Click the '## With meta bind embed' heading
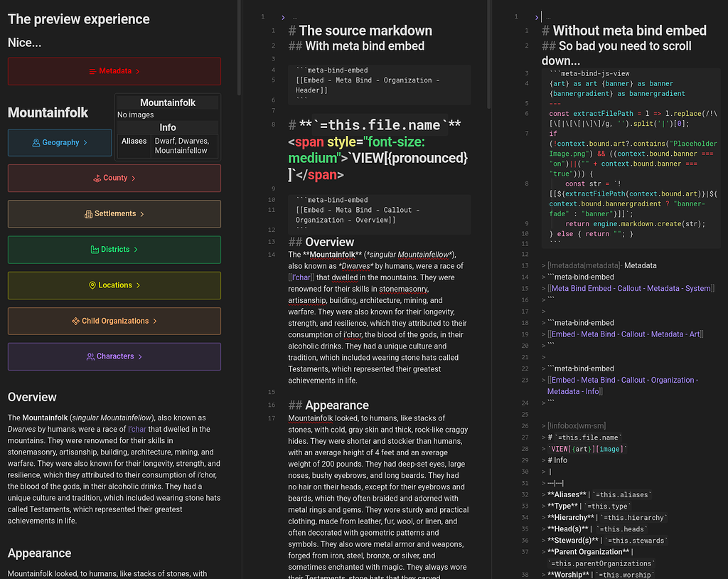 point(357,46)
